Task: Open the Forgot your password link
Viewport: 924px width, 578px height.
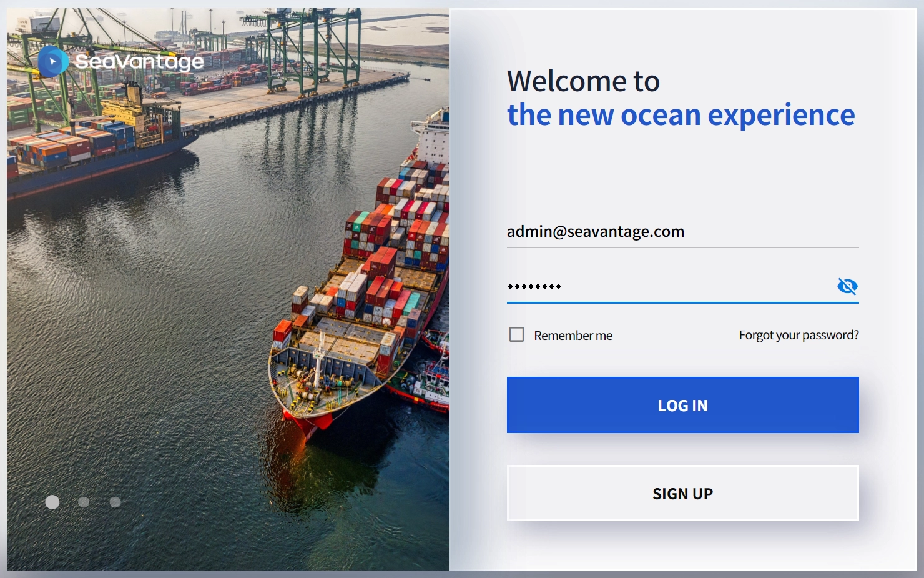Action: click(x=799, y=335)
